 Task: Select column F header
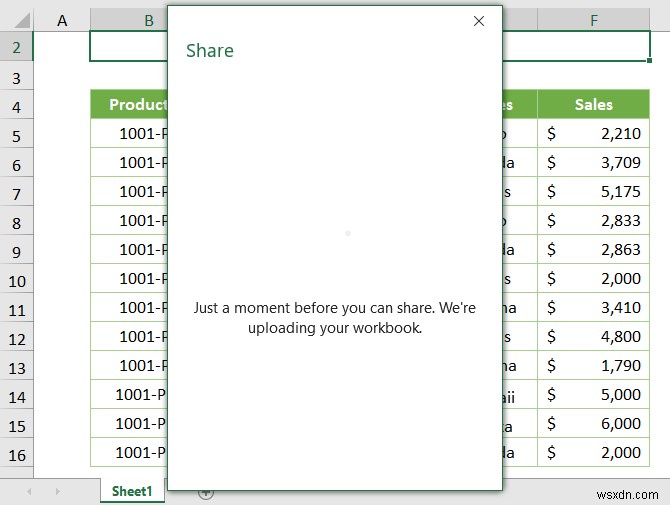pos(594,20)
